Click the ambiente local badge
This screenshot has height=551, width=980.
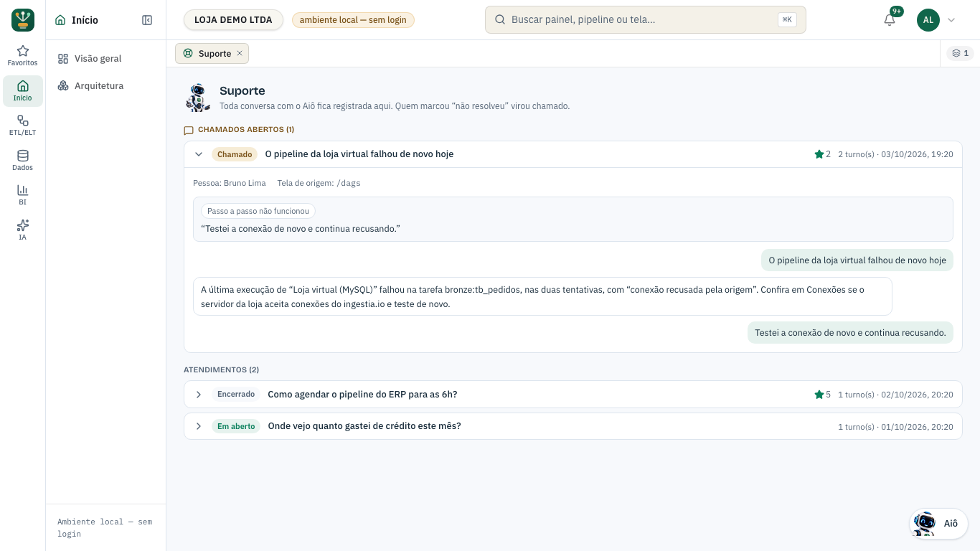[353, 20]
